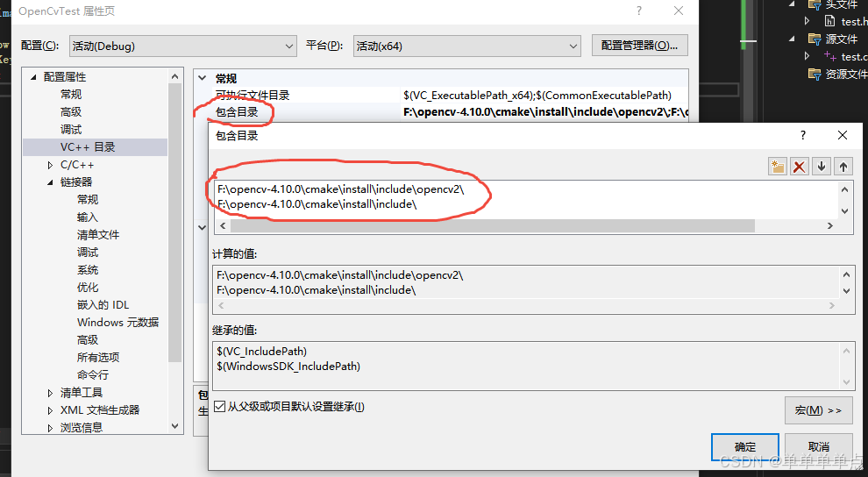The height and width of the screenshot is (477, 868).
Task: Click the horizontal scrollbar in path editor
Action: 492,225
